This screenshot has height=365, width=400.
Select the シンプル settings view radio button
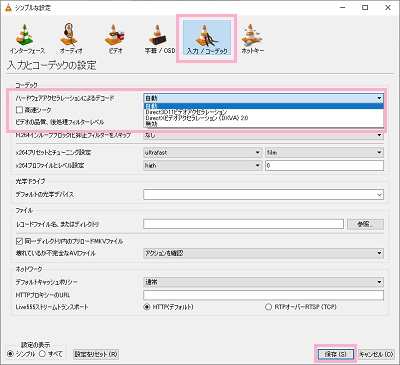click(x=11, y=354)
